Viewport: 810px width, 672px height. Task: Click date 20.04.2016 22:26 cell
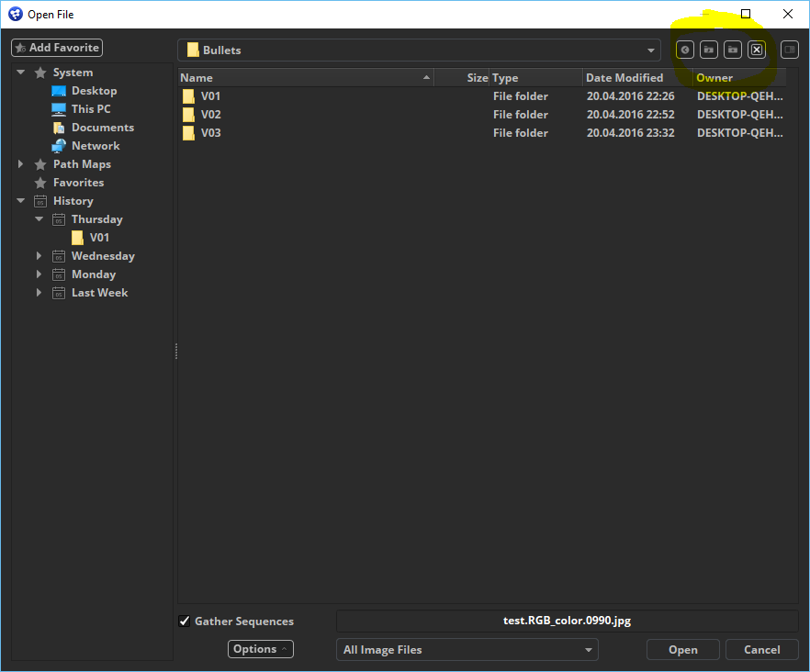click(630, 96)
